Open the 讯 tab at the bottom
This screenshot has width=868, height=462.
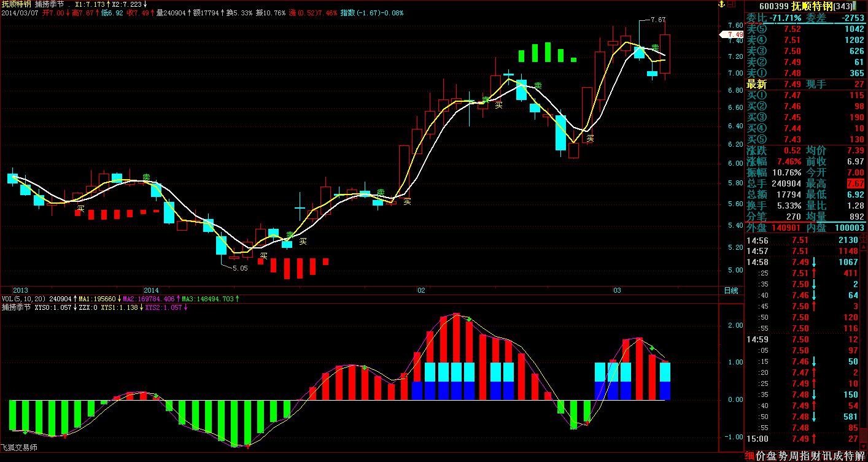(x=827, y=456)
